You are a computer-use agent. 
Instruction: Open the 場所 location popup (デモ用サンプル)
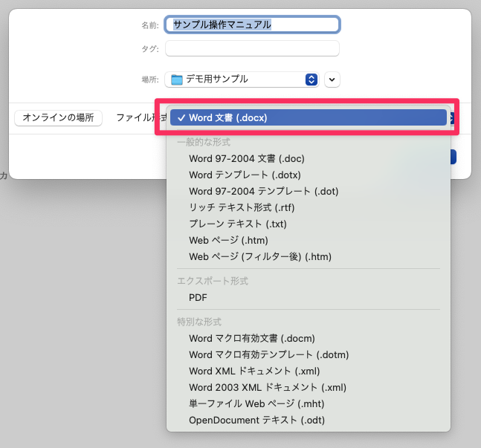point(242,79)
